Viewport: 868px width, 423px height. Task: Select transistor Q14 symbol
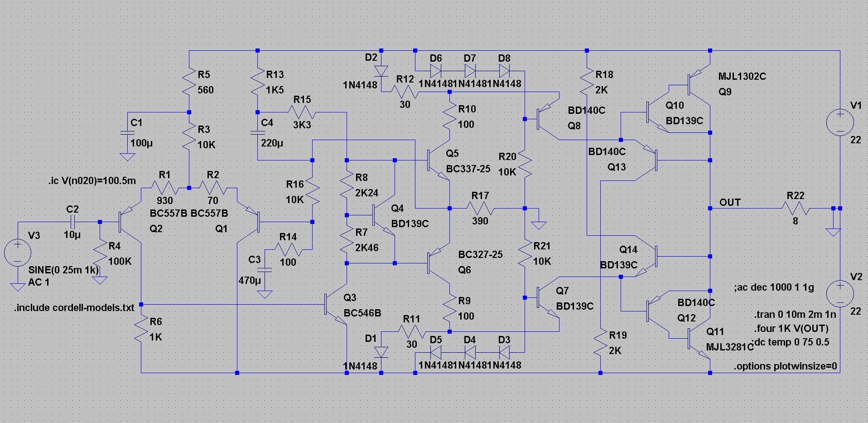coord(646,256)
